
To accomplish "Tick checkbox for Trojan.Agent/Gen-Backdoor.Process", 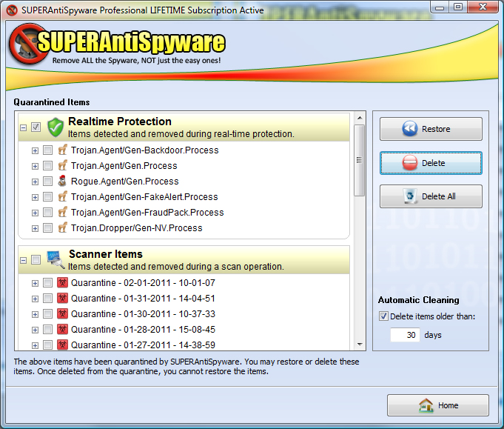I will point(47,150).
